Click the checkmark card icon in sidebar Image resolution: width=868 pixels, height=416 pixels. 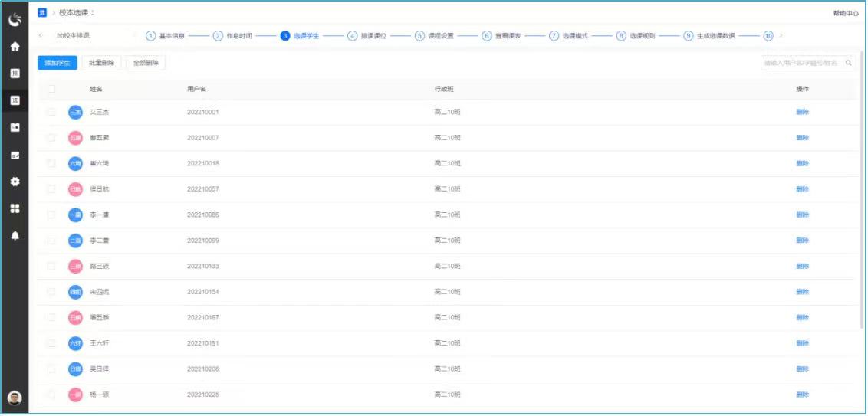pyautogui.click(x=15, y=155)
